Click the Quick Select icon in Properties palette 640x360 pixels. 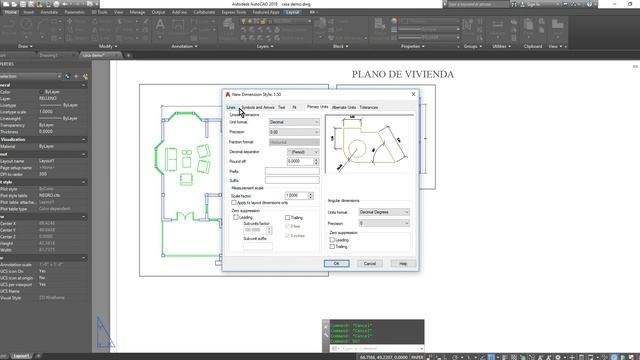85,76
